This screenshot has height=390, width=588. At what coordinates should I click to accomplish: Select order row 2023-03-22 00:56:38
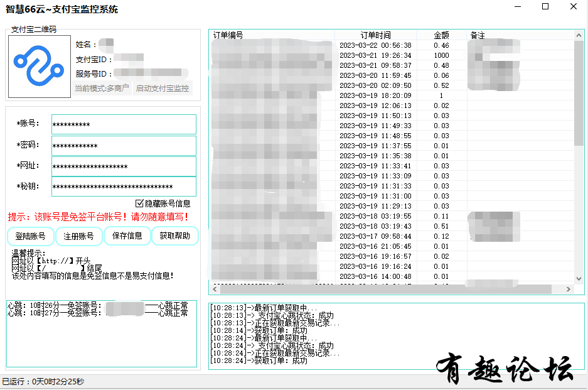pos(392,45)
